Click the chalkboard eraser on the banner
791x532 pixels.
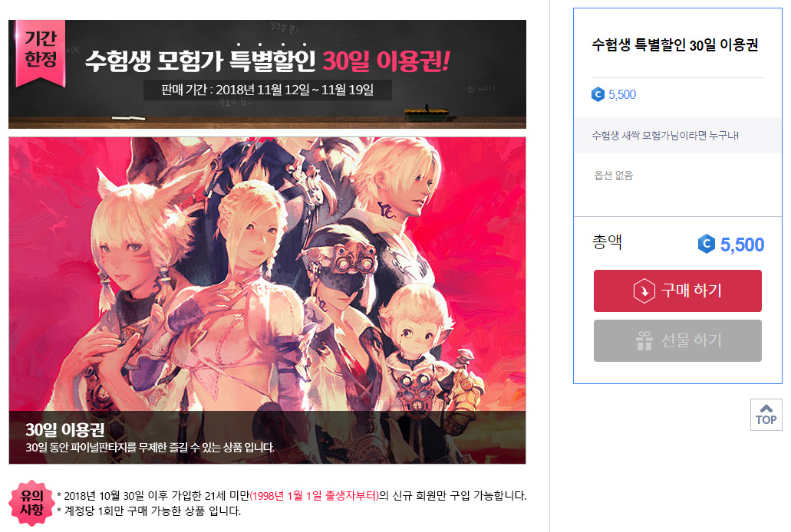[x=427, y=113]
